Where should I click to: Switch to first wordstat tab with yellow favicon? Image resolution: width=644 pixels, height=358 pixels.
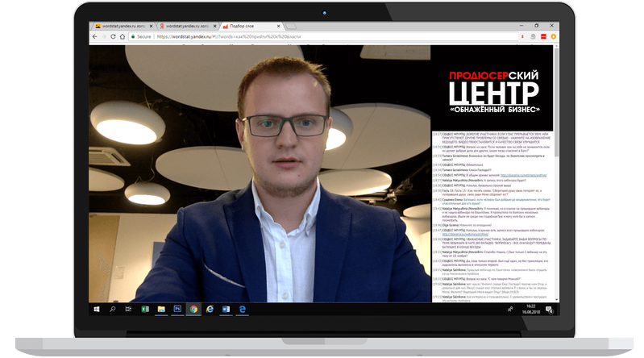coord(122,26)
